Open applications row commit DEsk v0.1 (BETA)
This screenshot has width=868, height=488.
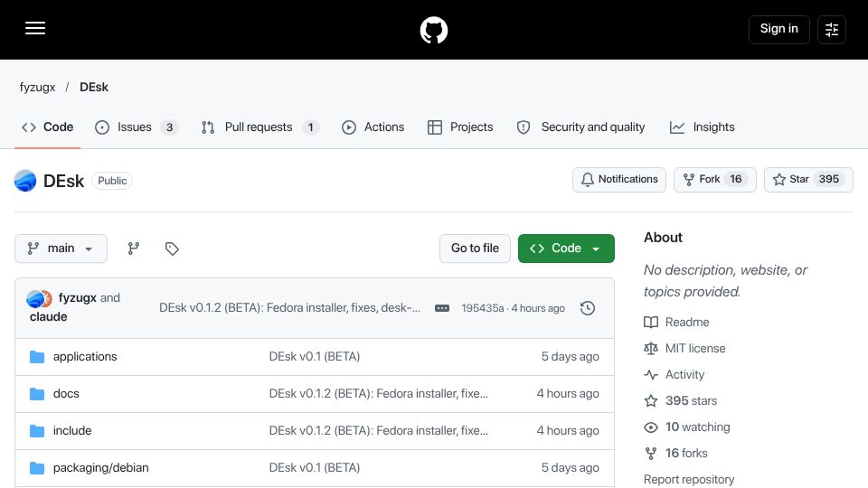coord(315,357)
